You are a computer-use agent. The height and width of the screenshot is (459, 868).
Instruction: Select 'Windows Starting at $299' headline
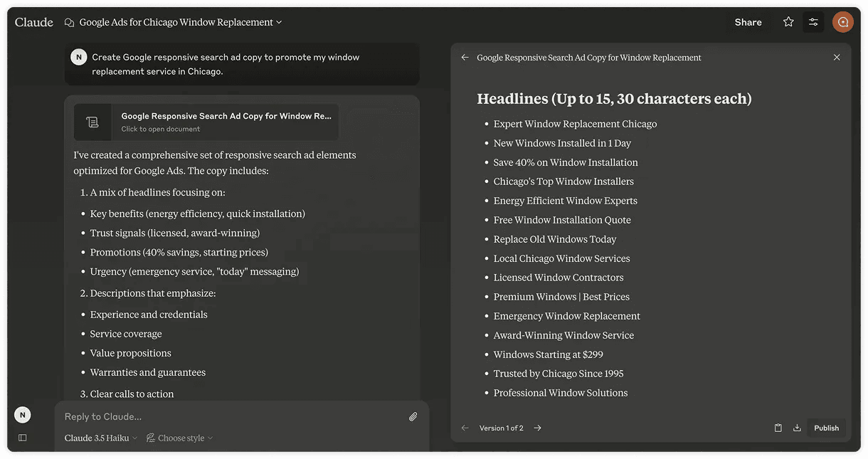point(548,354)
